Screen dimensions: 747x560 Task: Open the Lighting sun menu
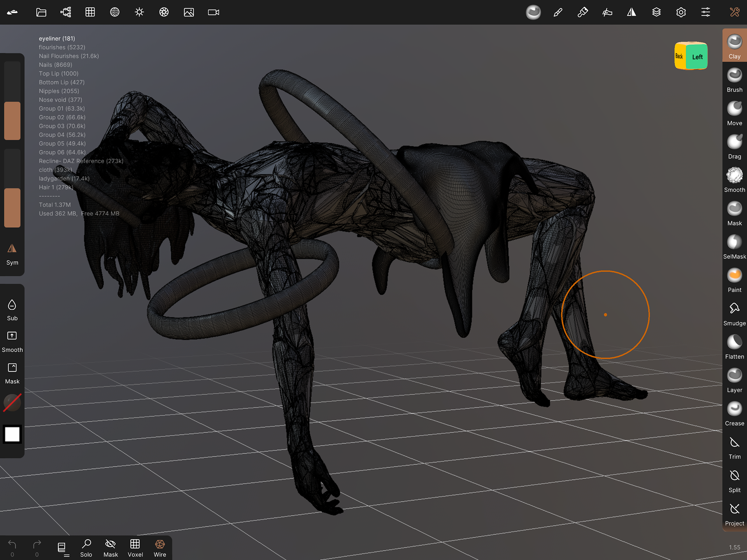tap(139, 12)
